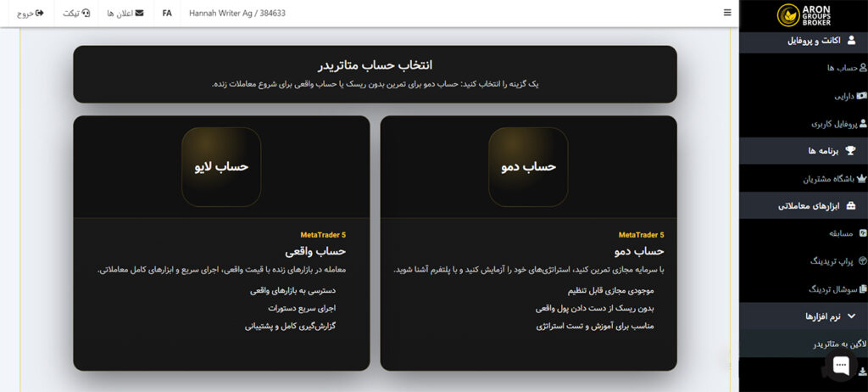
Task: Click the حساب واقعی heading
Action: [x=315, y=251]
